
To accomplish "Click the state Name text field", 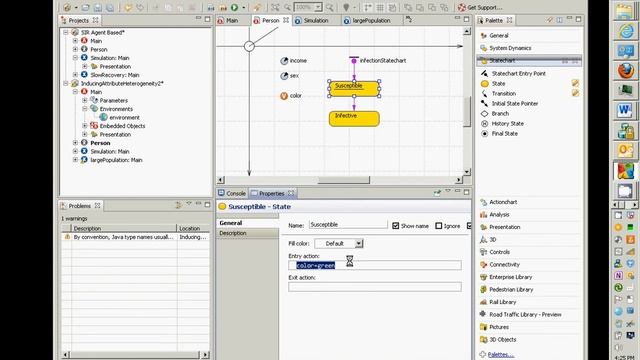I will tap(348, 224).
